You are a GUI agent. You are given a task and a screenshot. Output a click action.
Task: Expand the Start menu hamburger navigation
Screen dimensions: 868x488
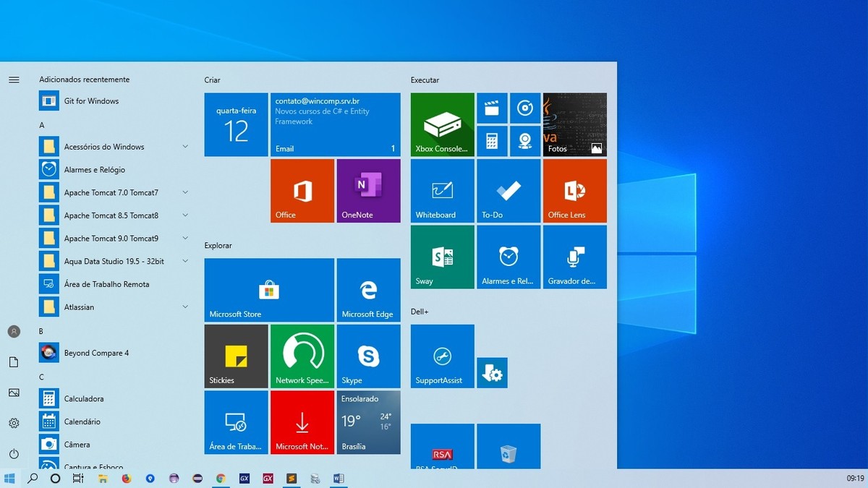click(13, 80)
